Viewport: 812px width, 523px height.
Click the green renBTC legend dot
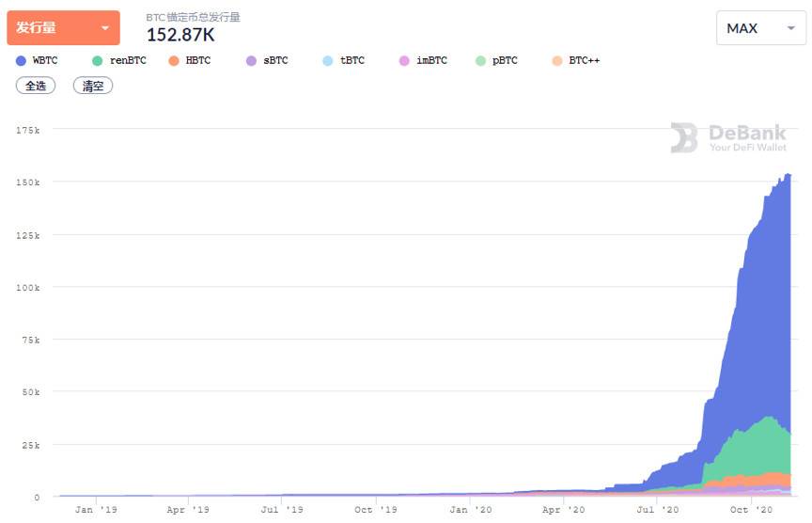(x=98, y=60)
